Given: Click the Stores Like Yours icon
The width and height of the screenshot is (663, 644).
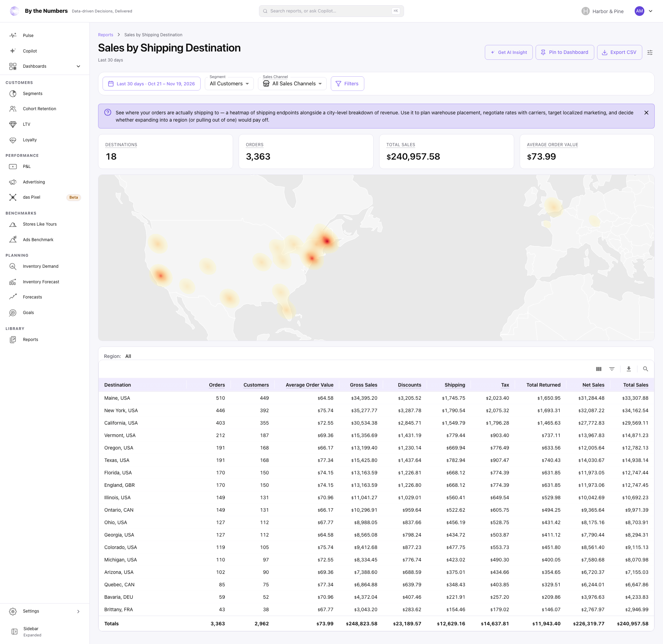Looking at the screenshot, I should tap(13, 224).
